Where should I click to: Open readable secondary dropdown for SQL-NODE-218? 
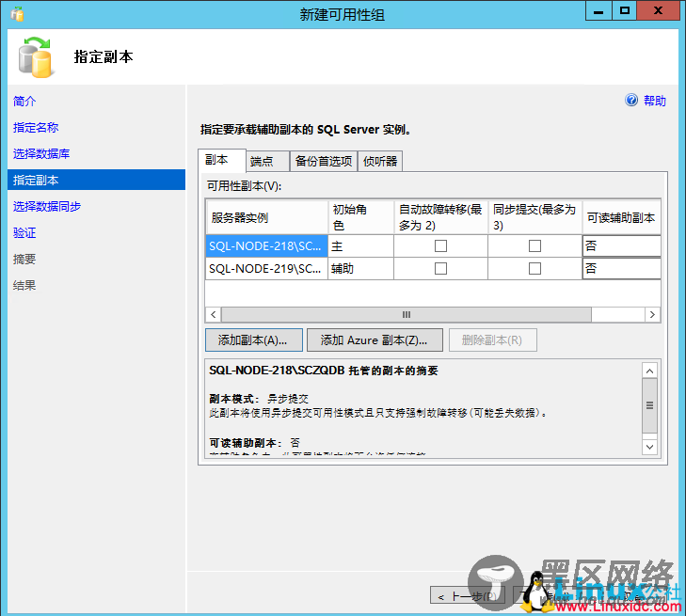(621, 245)
